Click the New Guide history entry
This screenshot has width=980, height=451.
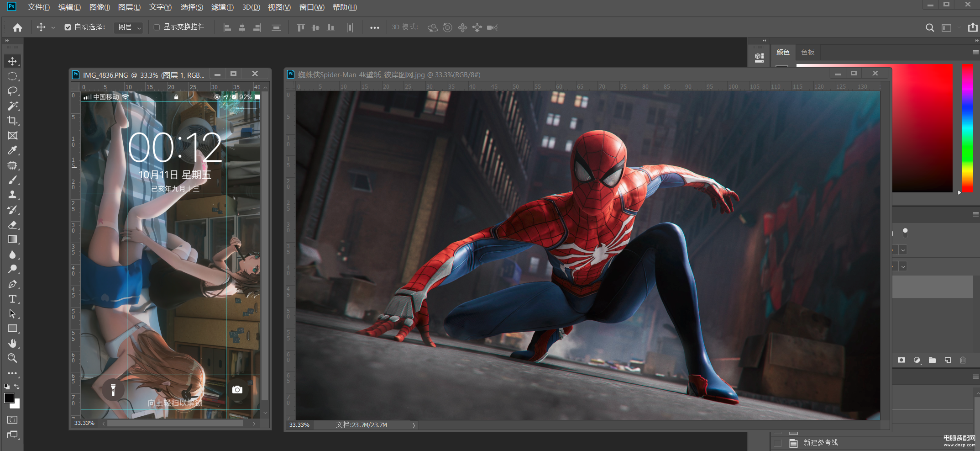coord(820,442)
